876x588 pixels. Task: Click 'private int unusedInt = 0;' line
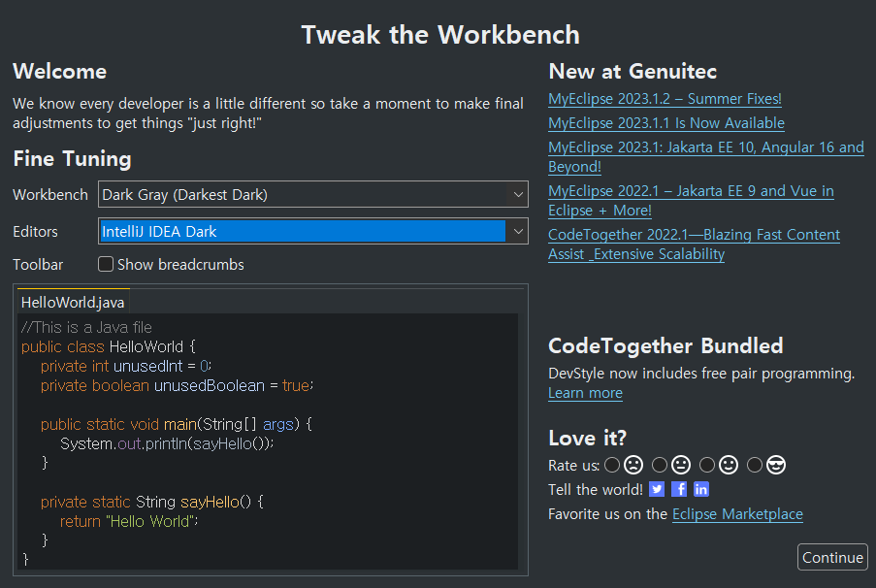(x=126, y=366)
